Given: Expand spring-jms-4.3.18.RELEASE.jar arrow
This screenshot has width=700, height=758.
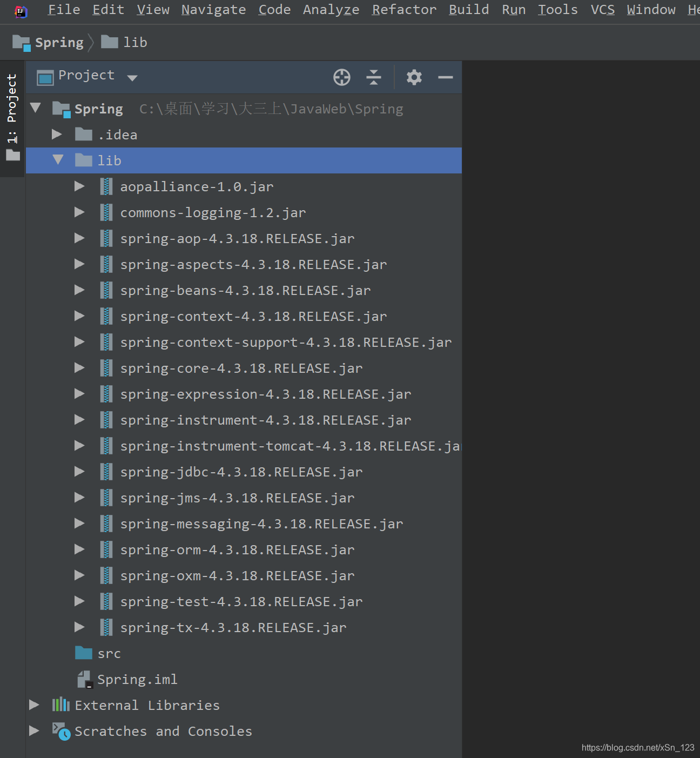Looking at the screenshot, I should [79, 497].
